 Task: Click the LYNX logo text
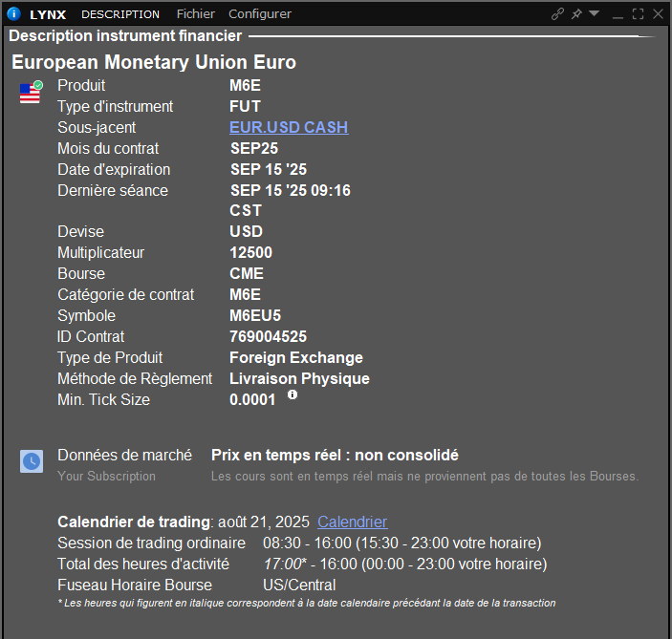click(48, 14)
